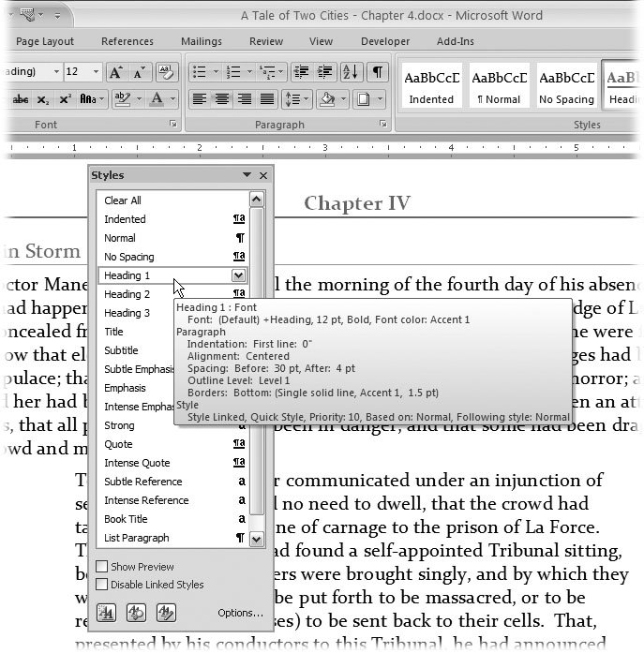This screenshot has height=653, width=644.
Task: Open the View tab
Action: pos(321,41)
